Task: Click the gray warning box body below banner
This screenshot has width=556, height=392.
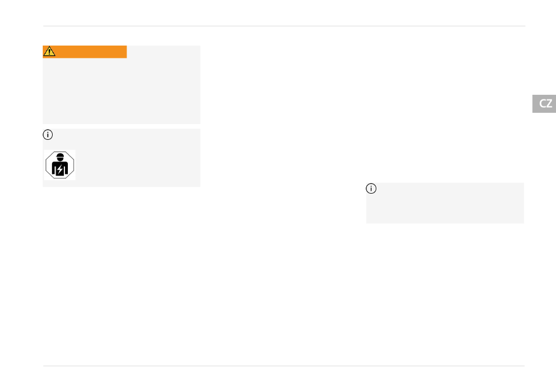Action: [122, 91]
